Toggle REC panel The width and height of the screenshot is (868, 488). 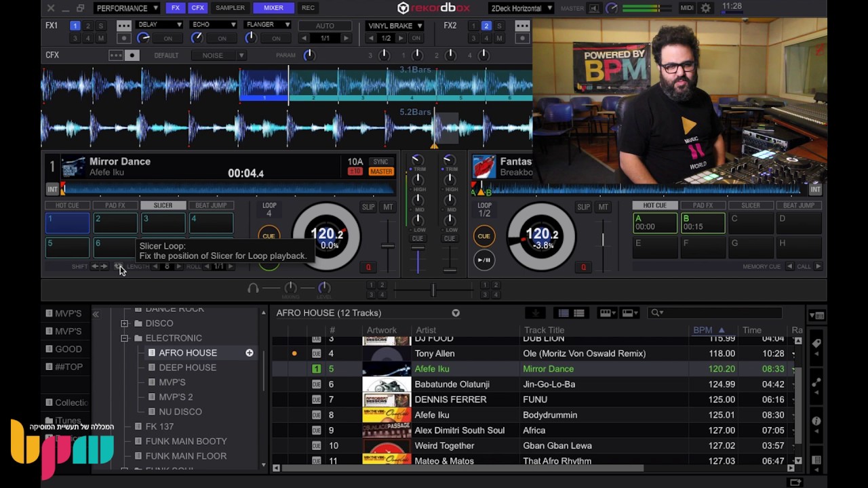tap(308, 8)
